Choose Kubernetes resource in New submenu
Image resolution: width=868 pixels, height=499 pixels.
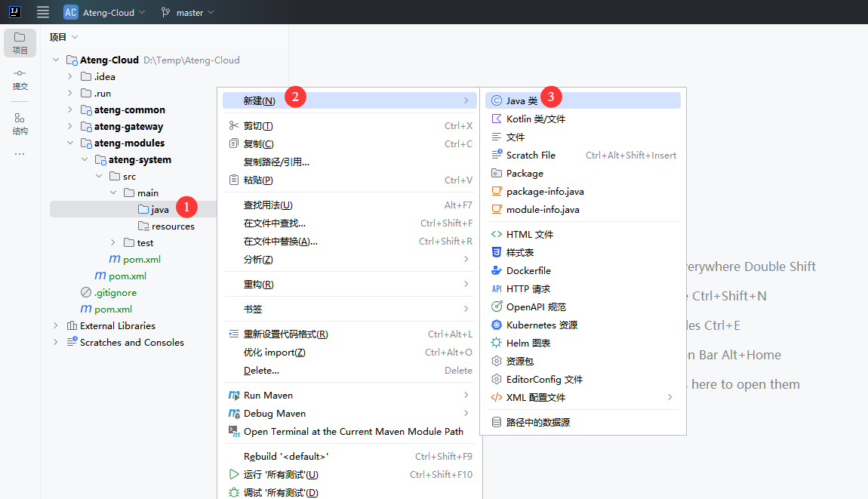coord(541,325)
